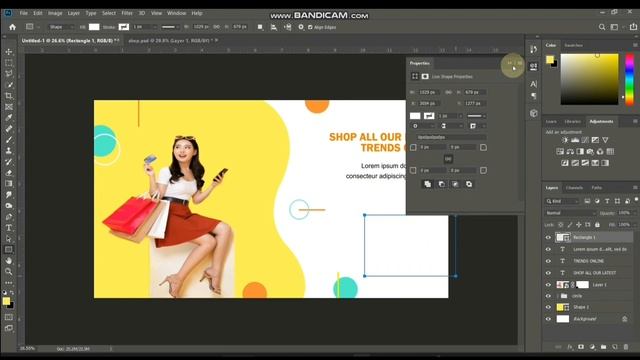Open the Window menu
This screenshot has width=640, height=360.
[176, 13]
